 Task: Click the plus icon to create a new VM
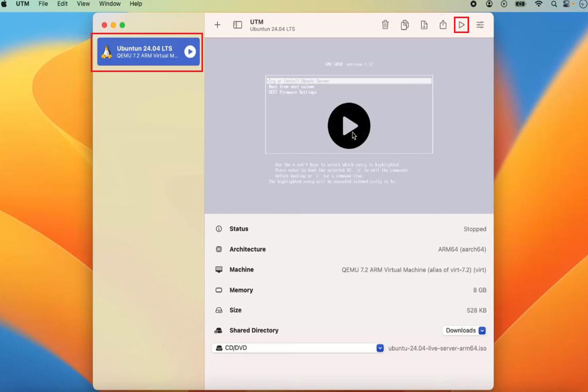tap(217, 25)
